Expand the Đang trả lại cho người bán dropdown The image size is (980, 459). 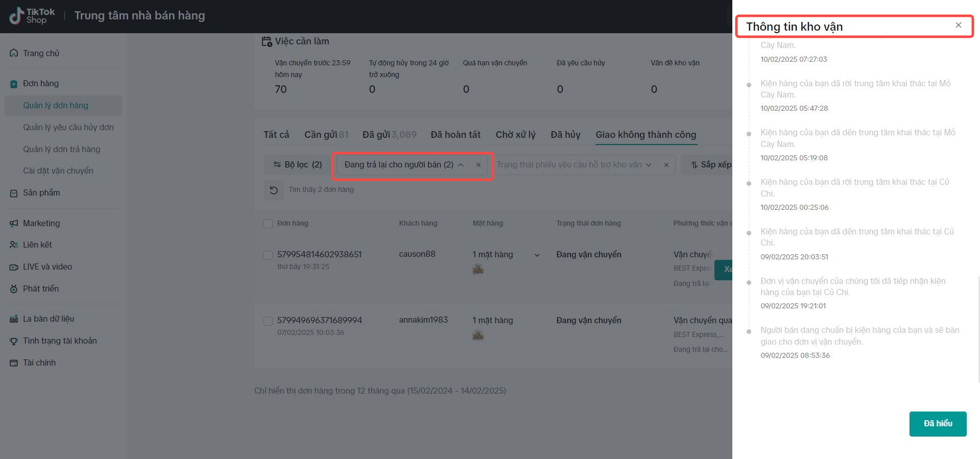click(x=460, y=165)
